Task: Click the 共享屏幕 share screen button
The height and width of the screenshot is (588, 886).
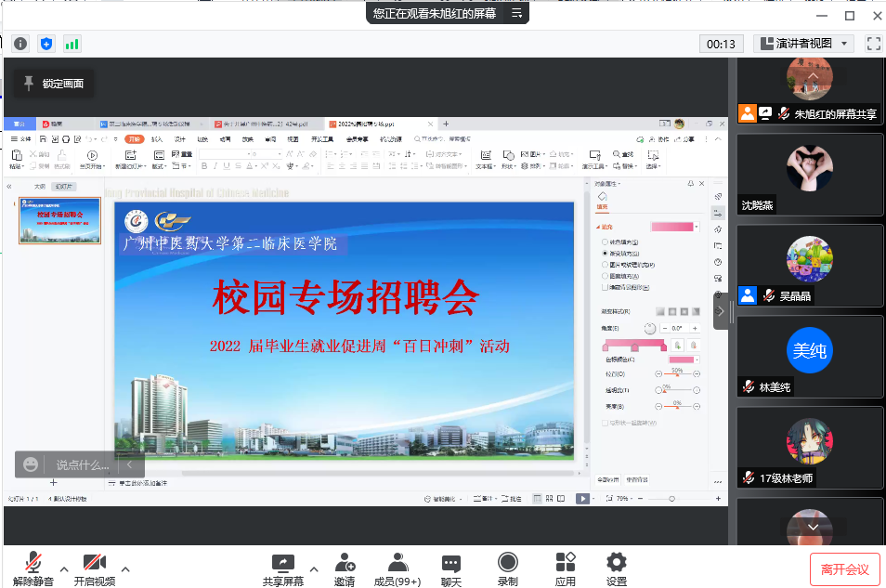Action: 282,568
